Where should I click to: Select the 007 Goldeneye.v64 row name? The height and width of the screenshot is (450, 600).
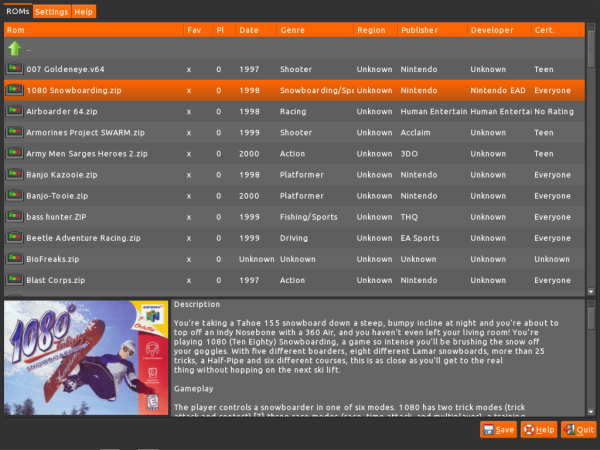(65, 69)
